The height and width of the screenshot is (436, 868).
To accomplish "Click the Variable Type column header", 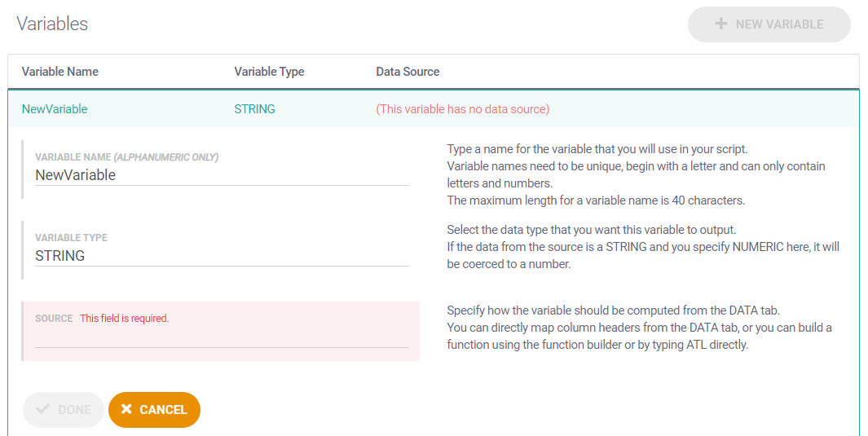I will [x=269, y=72].
